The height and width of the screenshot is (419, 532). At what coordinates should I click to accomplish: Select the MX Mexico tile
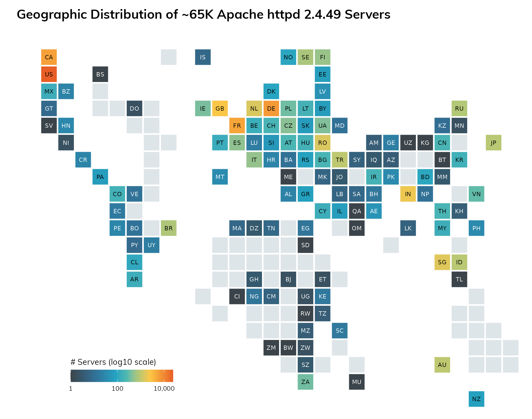(x=49, y=91)
